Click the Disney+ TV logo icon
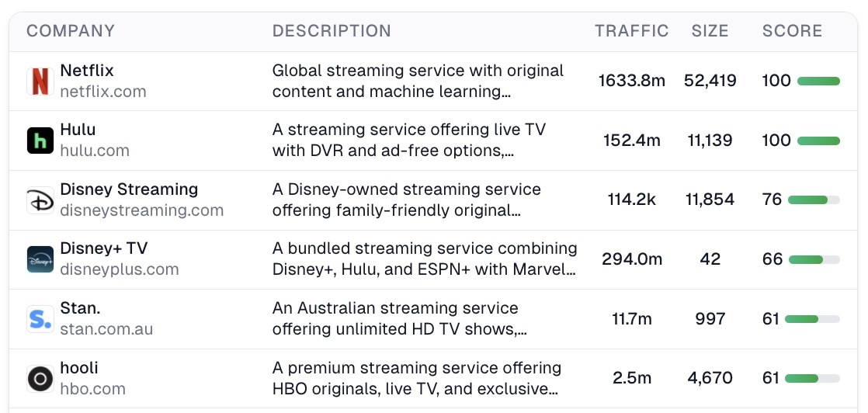This screenshot has width=868, height=413. tap(40, 259)
